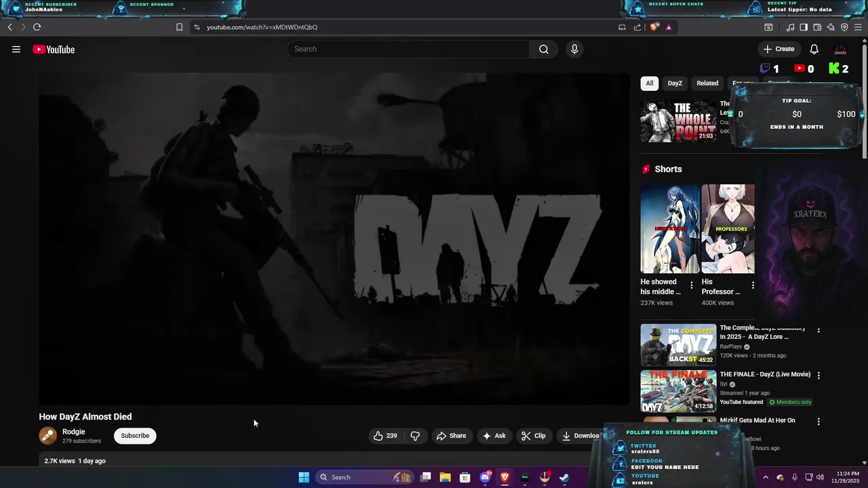The width and height of the screenshot is (868, 488).
Task: Share the How DayZ Almost Died video
Action: tap(451, 436)
